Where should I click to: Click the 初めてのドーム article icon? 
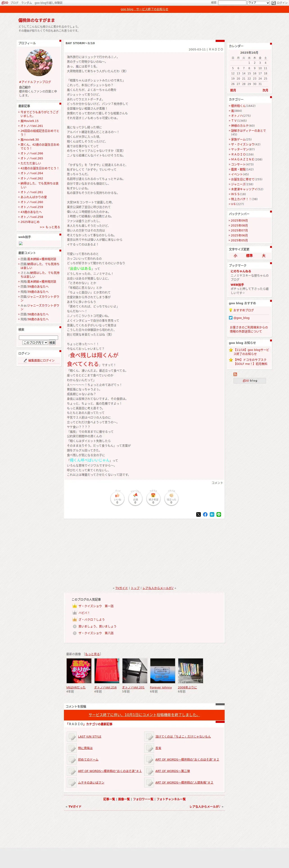click(x=72, y=759)
